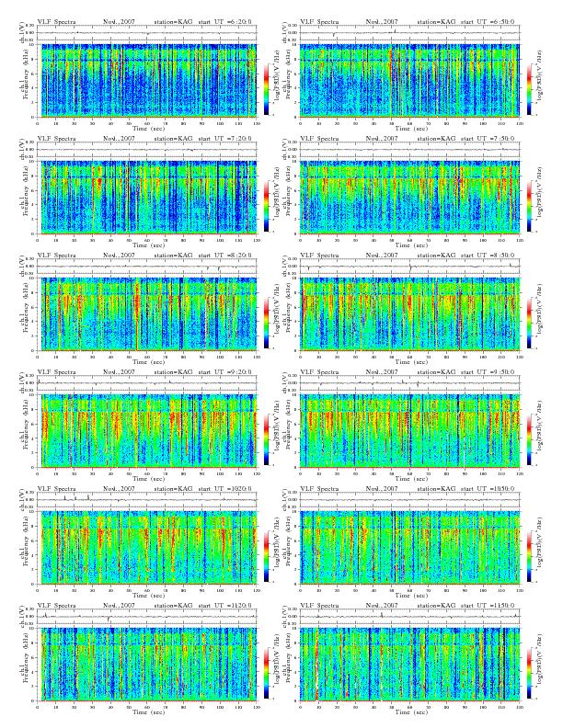This screenshot has height=728, width=563.
Task: Select the PSD color bar of the 7:20:0 panel
Action: click(266, 206)
